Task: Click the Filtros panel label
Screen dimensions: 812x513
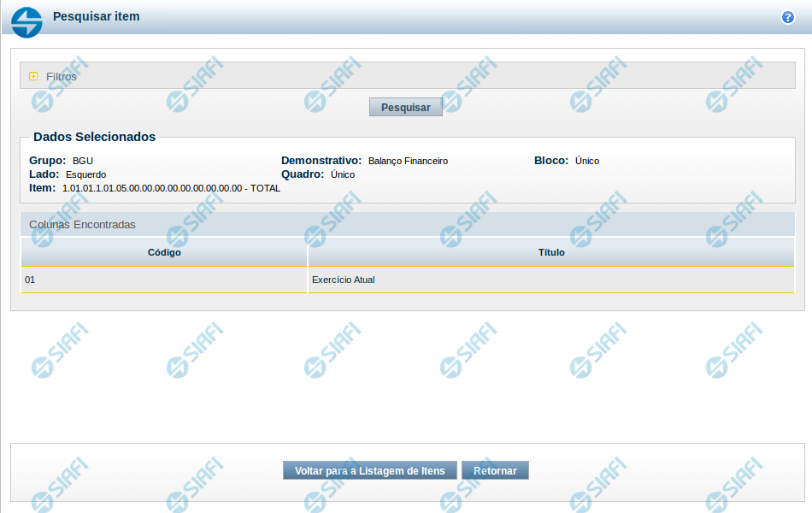Action: [62, 76]
